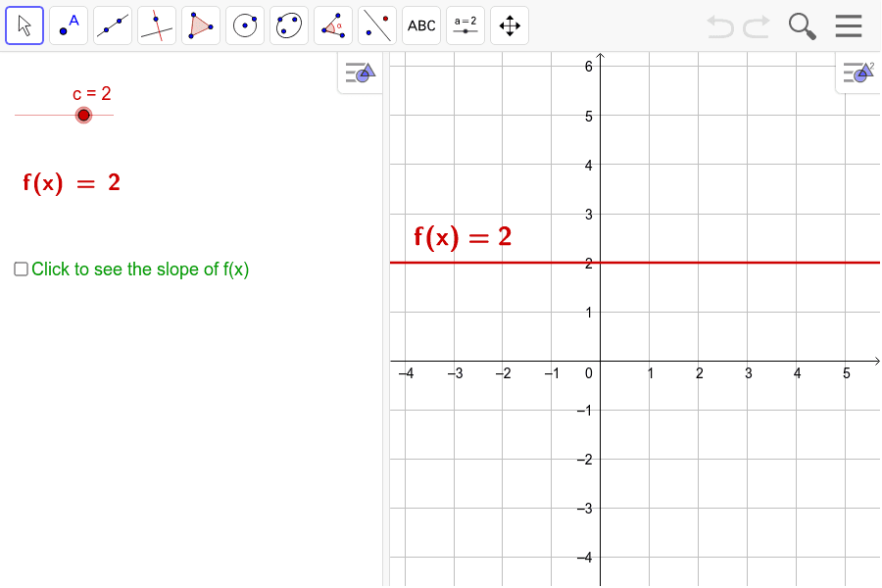Select the Point tool

coord(69,25)
